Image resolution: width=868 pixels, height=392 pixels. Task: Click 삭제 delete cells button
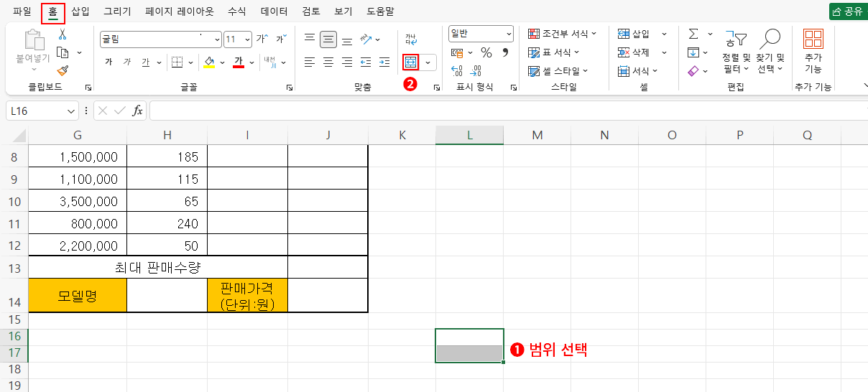[x=634, y=52]
